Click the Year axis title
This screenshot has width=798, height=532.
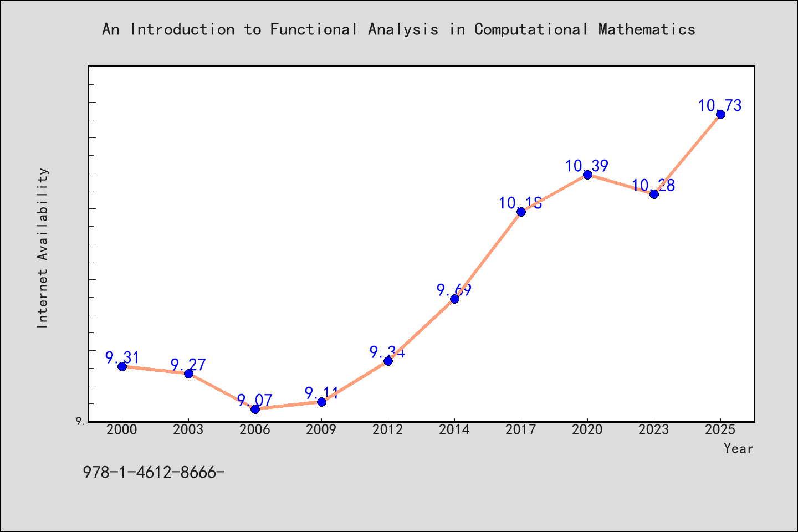(x=738, y=449)
